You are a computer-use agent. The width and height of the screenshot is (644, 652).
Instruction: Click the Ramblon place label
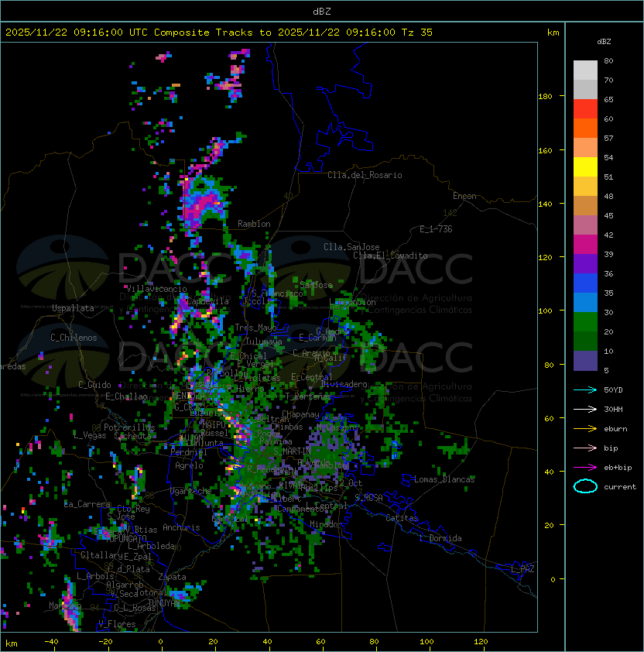(x=254, y=224)
